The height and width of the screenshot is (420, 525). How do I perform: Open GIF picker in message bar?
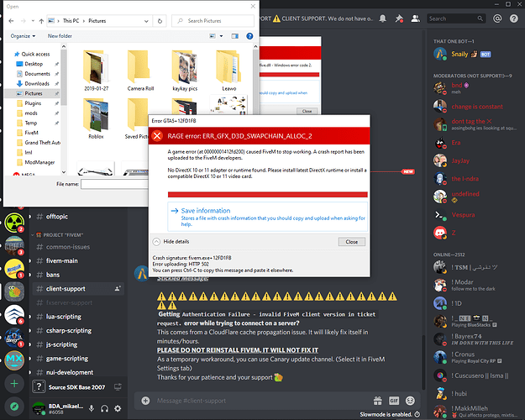click(394, 401)
